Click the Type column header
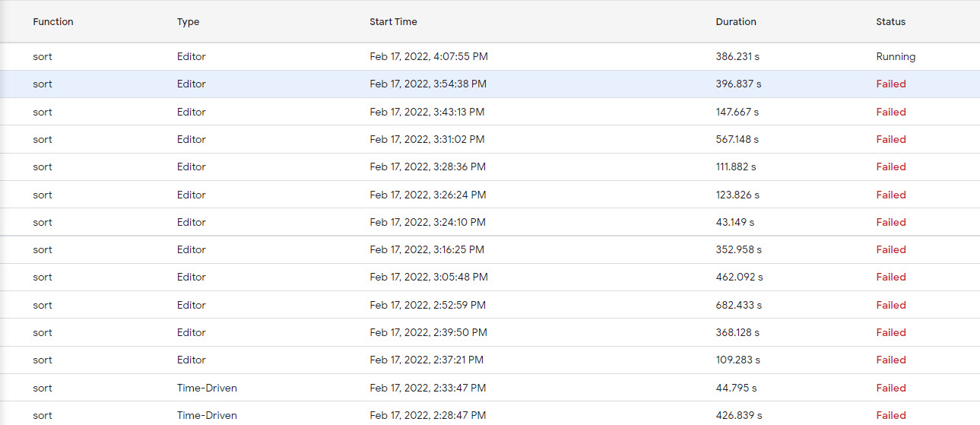The width and height of the screenshot is (980, 425). (x=188, y=22)
